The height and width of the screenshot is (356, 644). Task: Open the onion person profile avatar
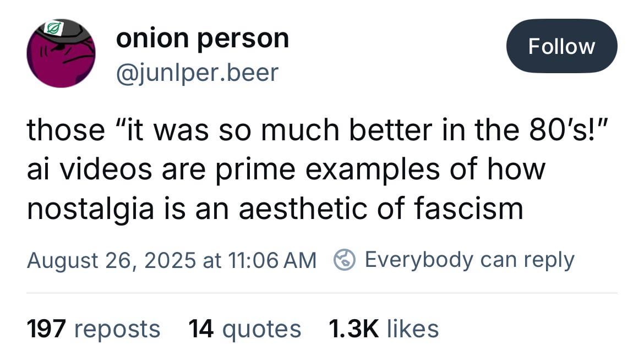point(61,53)
